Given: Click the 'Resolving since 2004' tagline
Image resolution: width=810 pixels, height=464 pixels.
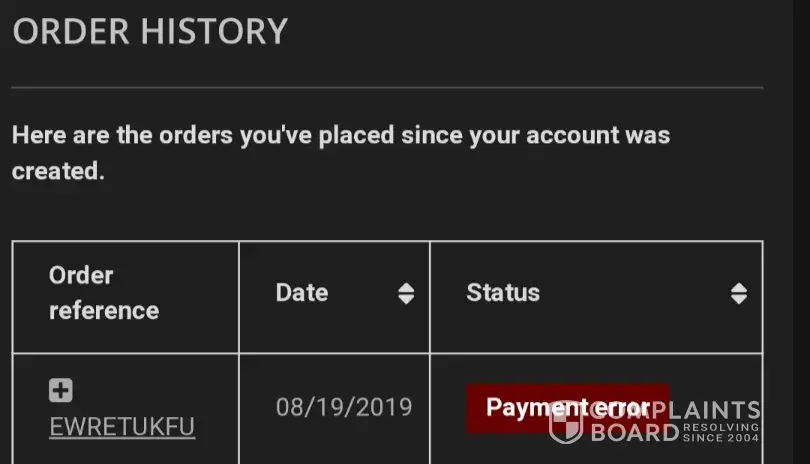Looking at the screenshot, I should (721, 432).
